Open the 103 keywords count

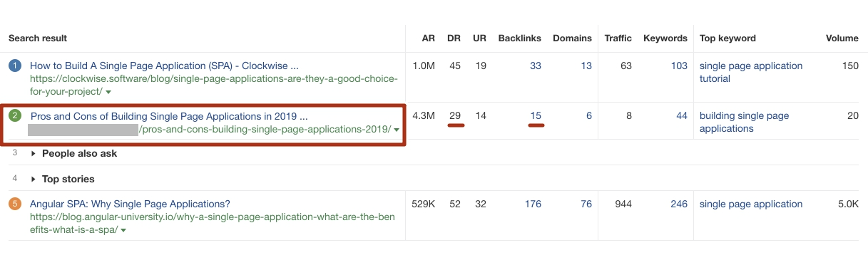pyautogui.click(x=679, y=66)
